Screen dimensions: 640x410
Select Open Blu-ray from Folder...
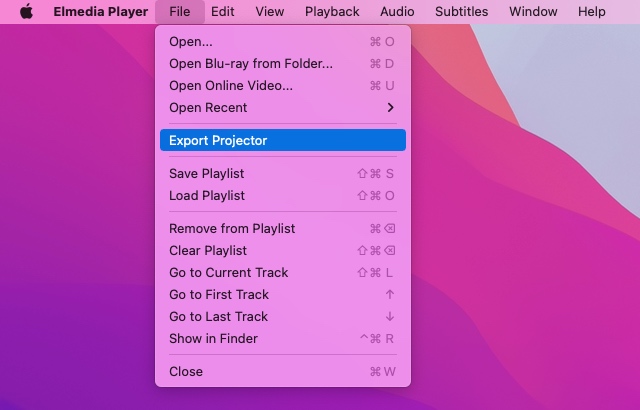(x=283, y=64)
